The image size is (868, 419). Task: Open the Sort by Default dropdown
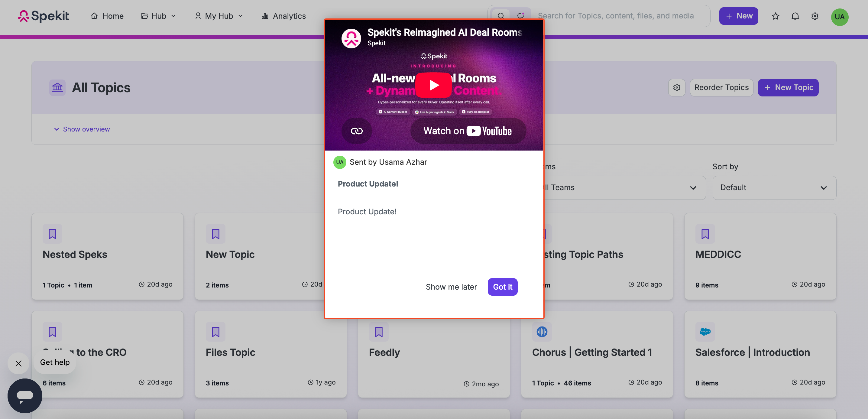pos(774,188)
